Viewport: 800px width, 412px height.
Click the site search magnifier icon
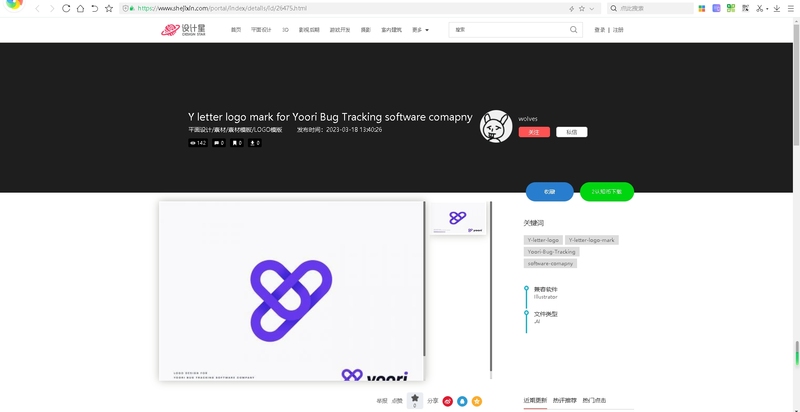click(573, 30)
